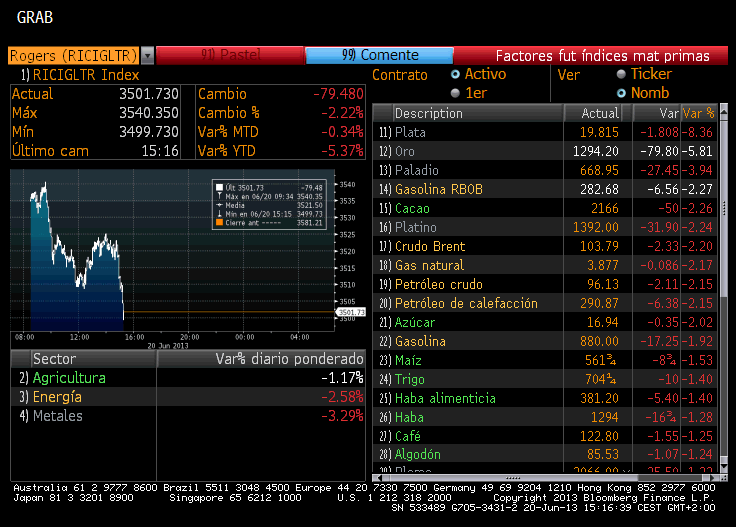Click the Var% diario ponderado header
This screenshot has height=527, width=736.
click(x=261, y=359)
